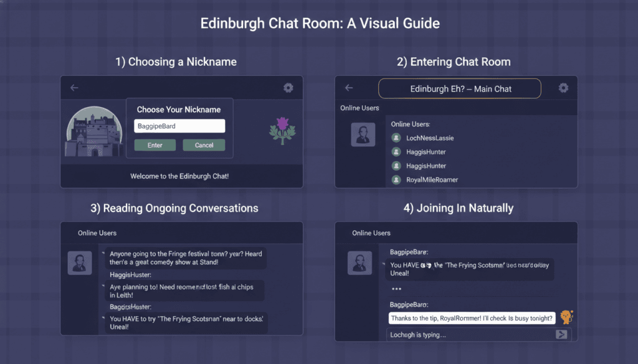Click the 'Welcome to the Edinburgh Chat!' banner
Image resolution: width=638 pixels, height=364 pixels.
pyautogui.click(x=181, y=176)
